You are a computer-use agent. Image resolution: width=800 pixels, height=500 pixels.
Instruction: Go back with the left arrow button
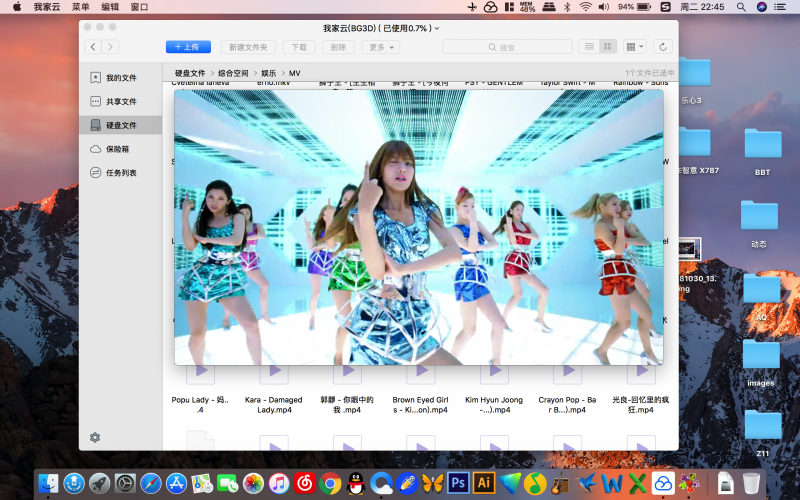pos(93,47)
